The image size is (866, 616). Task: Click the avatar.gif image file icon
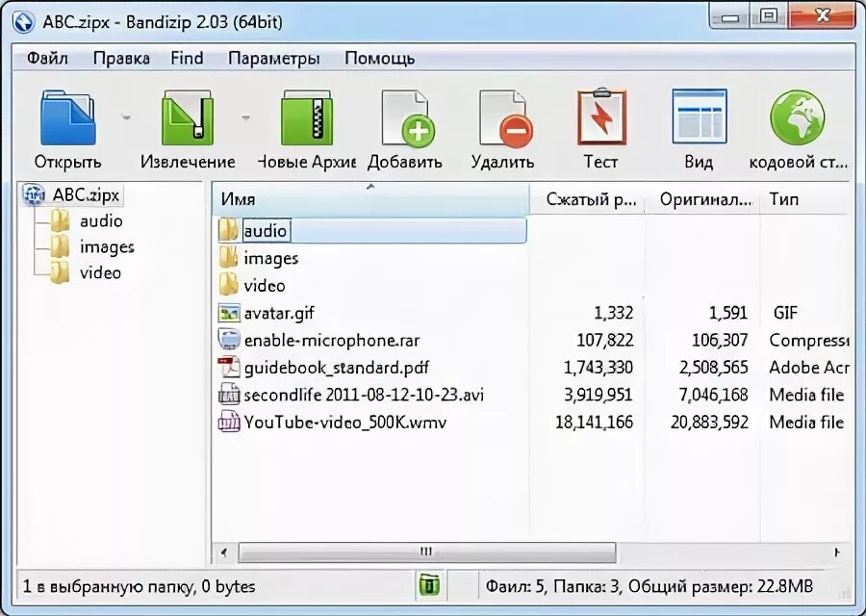pyautogui.click(x=229, y=313)
